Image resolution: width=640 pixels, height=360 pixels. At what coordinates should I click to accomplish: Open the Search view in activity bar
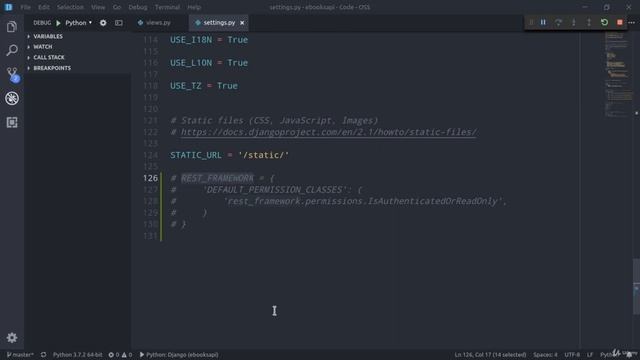point(12,51)
